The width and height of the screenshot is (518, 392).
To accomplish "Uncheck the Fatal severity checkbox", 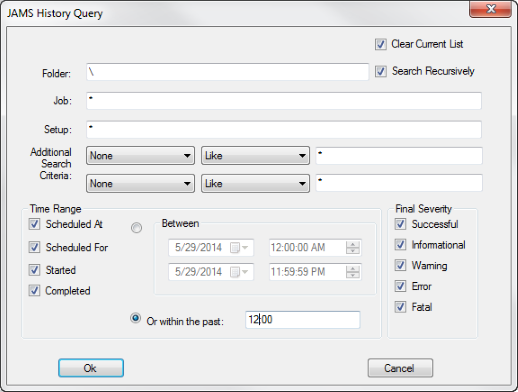I will click(400, 307).
